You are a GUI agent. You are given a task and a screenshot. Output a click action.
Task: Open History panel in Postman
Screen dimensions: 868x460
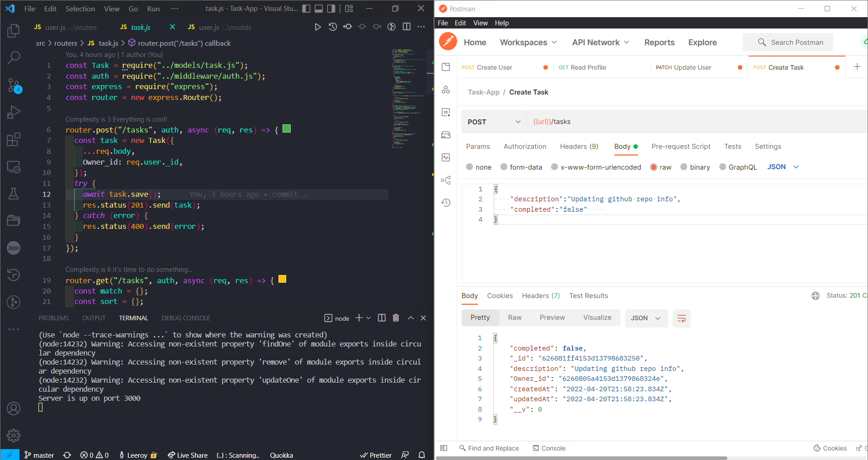[x=446, y=203]
